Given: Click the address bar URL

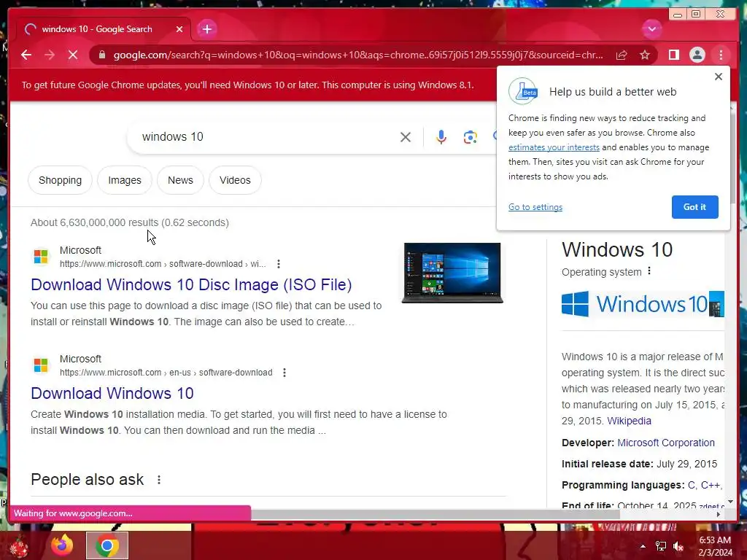Looking at the screenshot, I should click(358, 55).
